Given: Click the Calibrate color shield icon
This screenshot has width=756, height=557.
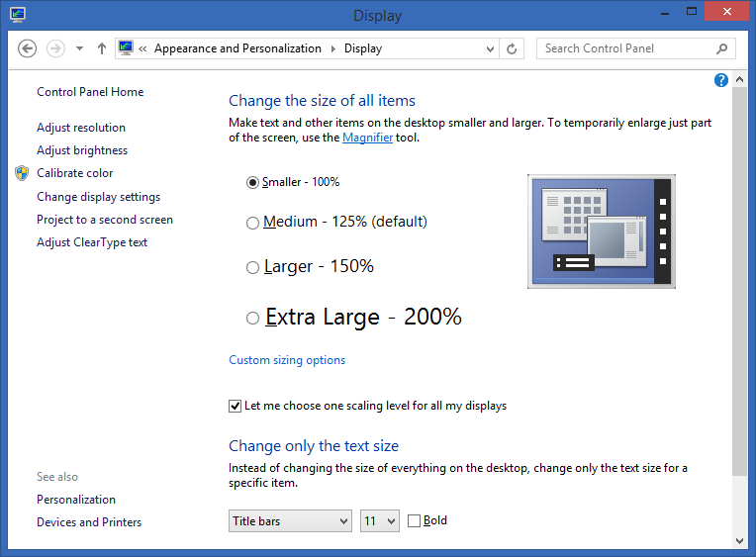Looking at the screenshot, I should click(x=22, y=173).
